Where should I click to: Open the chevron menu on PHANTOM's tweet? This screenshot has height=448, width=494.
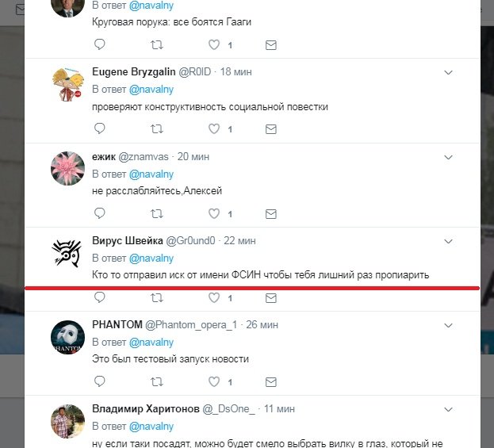(x=448, y=325)
